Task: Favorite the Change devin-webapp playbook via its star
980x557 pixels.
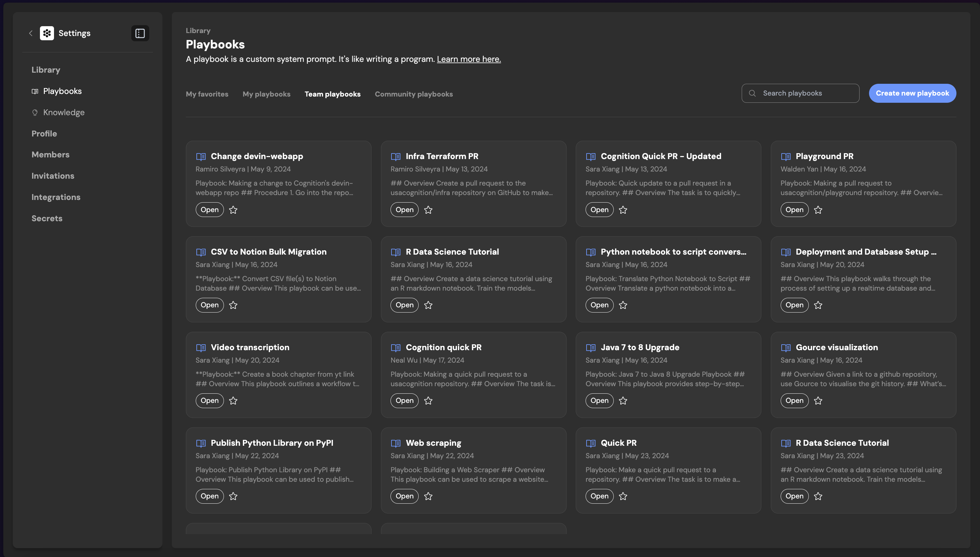Action: click(x=233, y=210)
